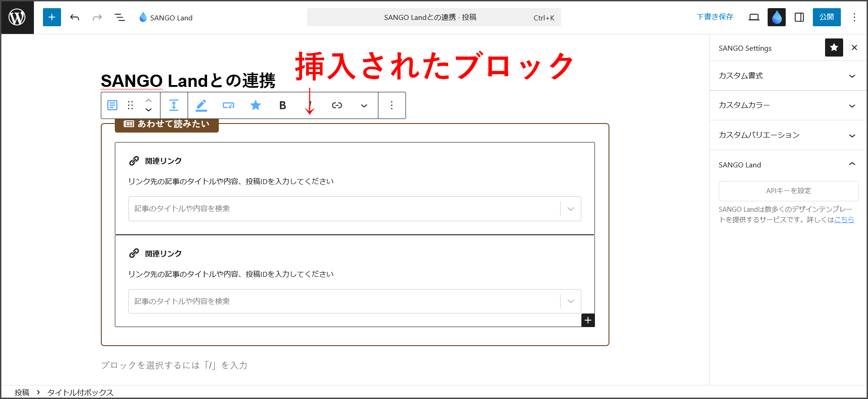Click the second リンク先の記事 instruction text
868x399 pixels.
pos(231,274)
